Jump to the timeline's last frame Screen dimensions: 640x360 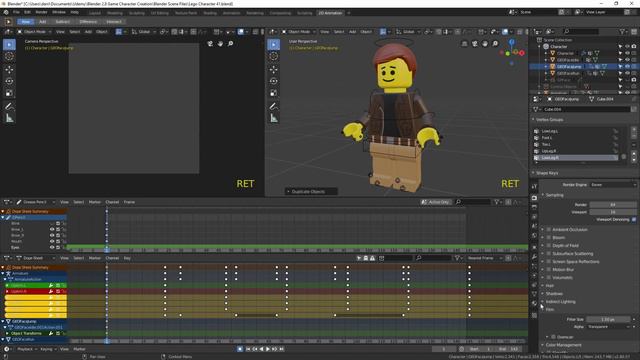(281, 349)
